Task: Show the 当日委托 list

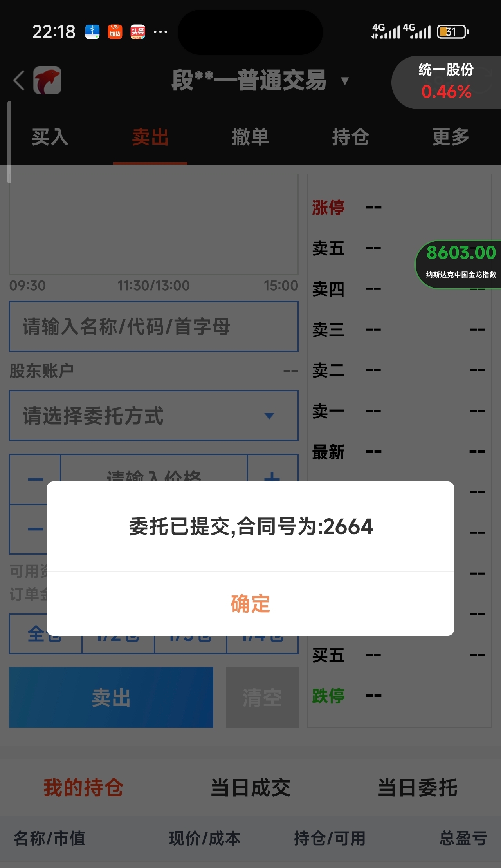Action: (418, 788)
